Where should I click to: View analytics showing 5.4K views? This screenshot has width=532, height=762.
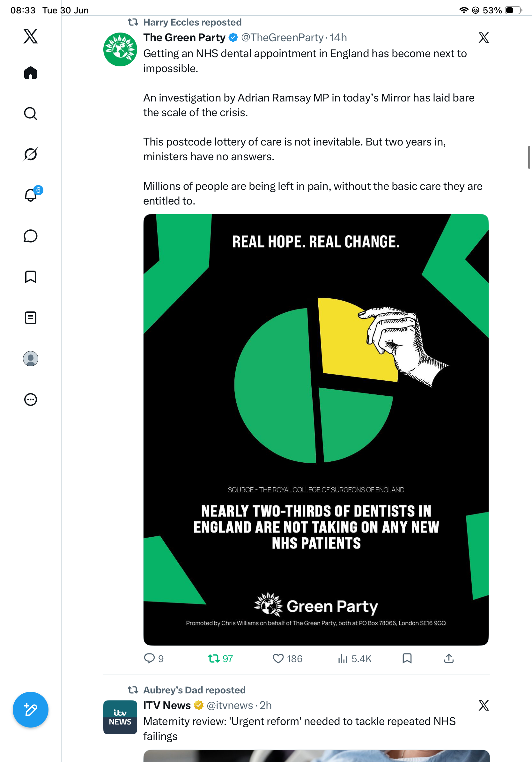pos(355,658)
